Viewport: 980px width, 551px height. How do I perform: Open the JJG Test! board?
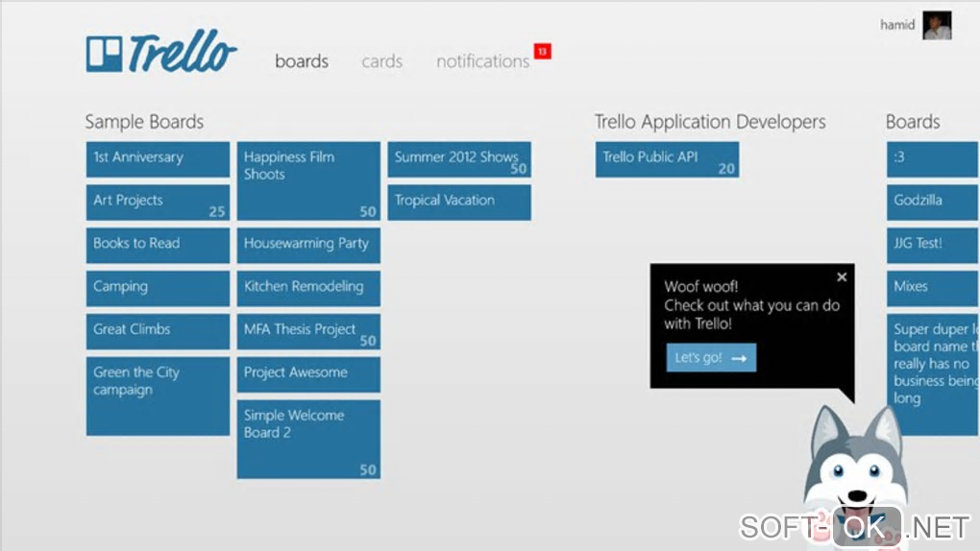pyautogui.click(x=933, y=246)
